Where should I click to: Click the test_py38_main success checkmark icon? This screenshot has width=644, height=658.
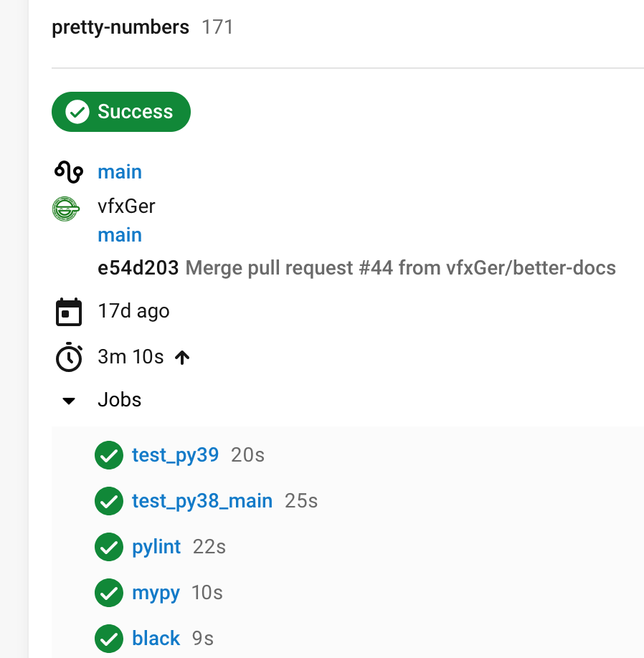tap(108, 501)
